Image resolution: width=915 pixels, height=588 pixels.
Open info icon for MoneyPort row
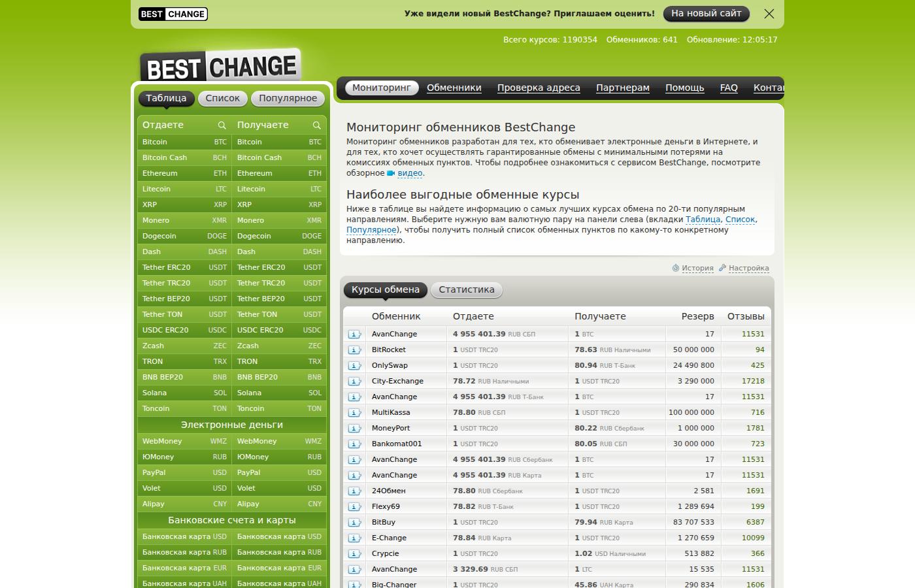(x=354, y=428)
